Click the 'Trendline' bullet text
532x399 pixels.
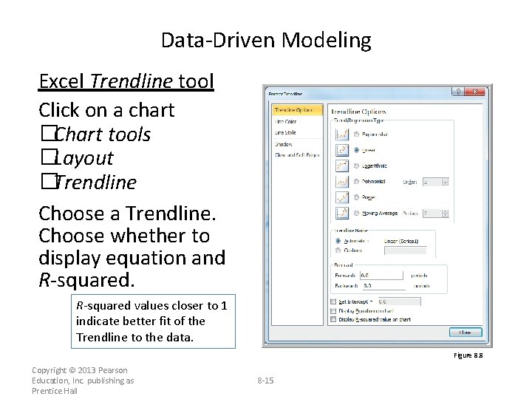(95, 183)
